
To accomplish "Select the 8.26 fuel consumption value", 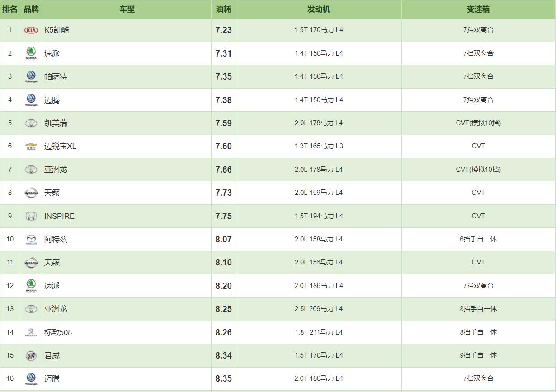I will click(x=224, y=332).
